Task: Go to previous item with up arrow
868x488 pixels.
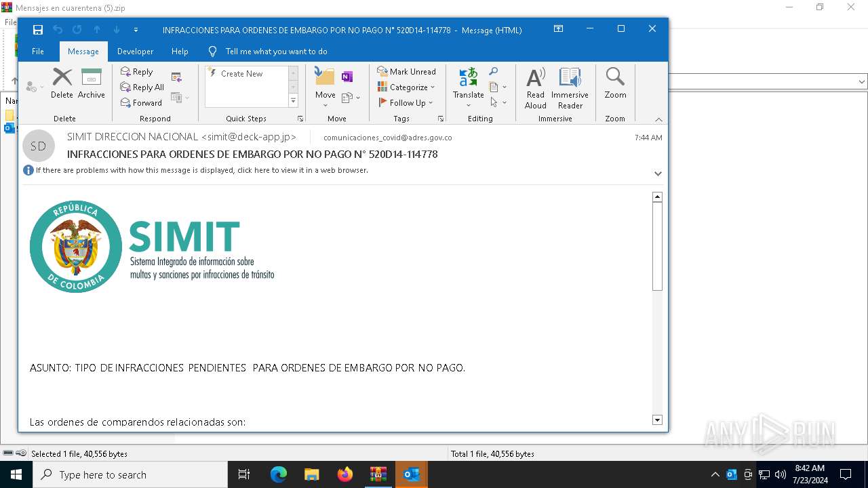Action: click(x=97, y=30)
